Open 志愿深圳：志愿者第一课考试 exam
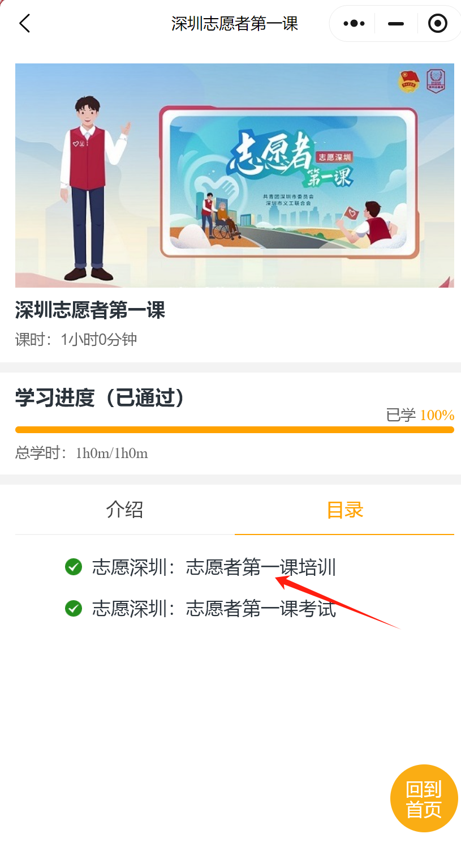Screen dimensions: 461x868 click(x=214, y=609)
